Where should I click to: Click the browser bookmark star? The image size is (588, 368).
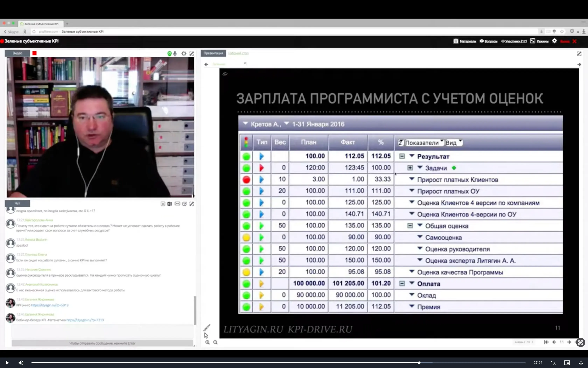(562, 32)
